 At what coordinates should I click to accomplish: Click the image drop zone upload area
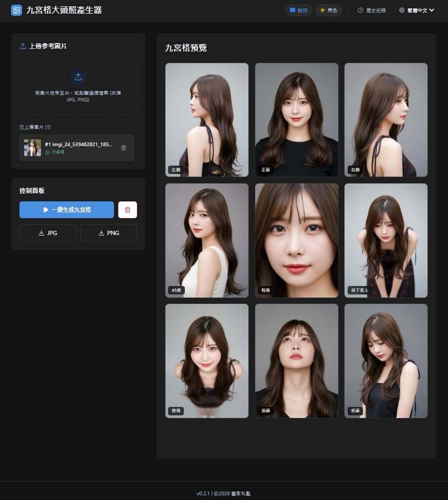click(x=78, y=86)
